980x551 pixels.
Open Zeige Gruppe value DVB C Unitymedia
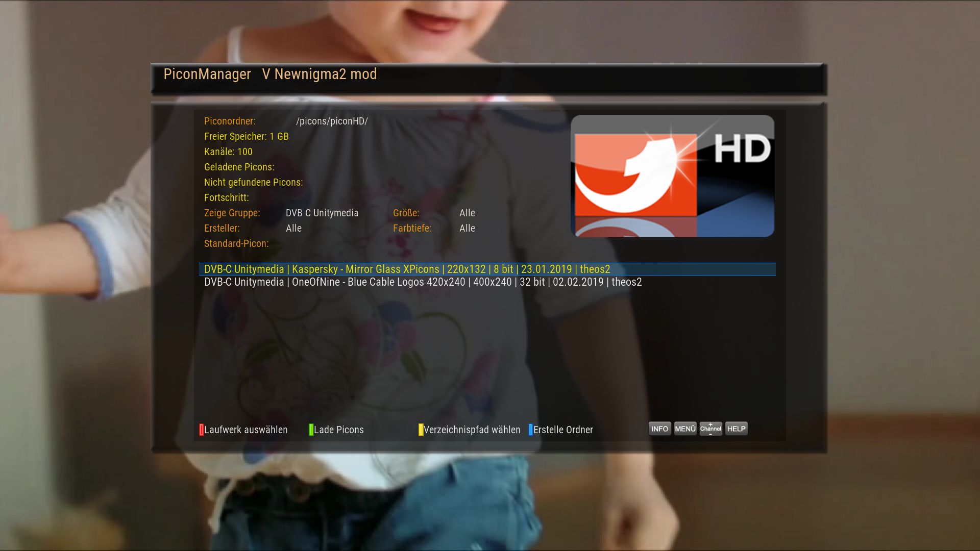[x=322, y=213]
